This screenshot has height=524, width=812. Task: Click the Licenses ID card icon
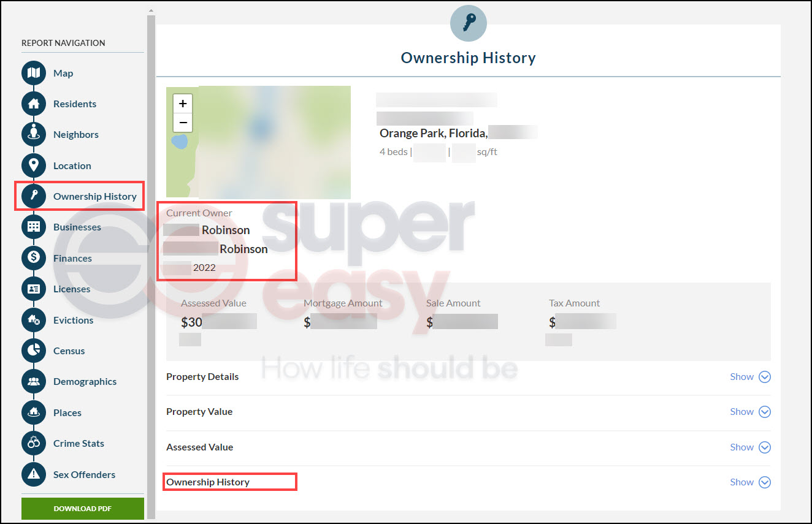34,289
